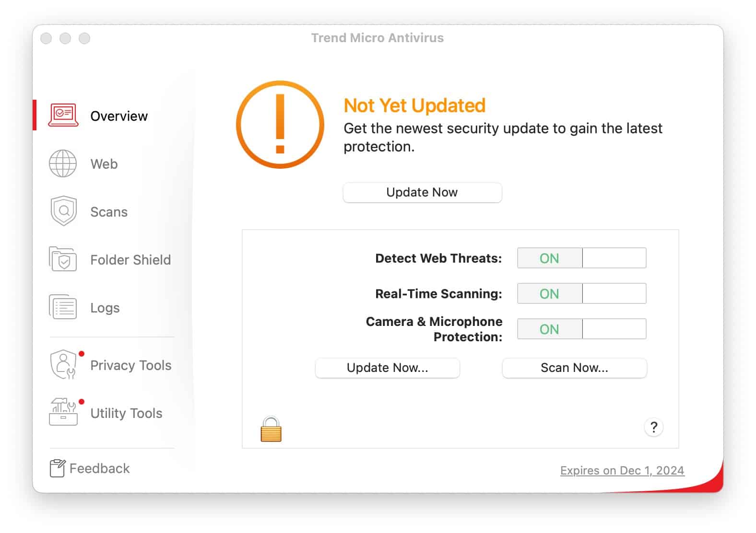This screenshot has width=756, height=533.
Task: Select the Folder Shield folder icon
Action: 63,259
